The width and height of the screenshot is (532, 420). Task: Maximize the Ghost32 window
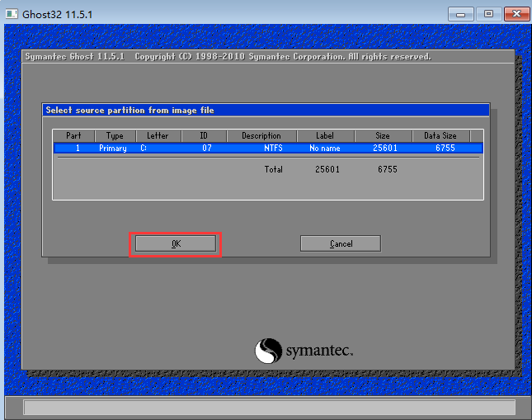[x=487, y=13]
